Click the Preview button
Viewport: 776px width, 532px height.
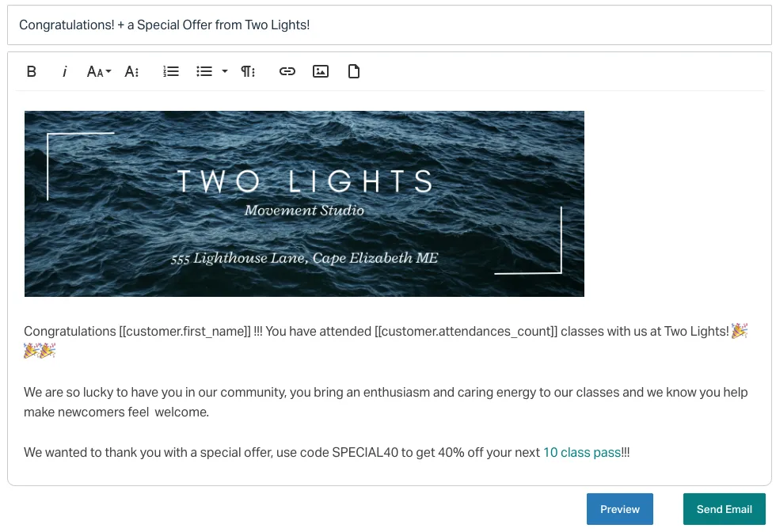coord(620,509)
